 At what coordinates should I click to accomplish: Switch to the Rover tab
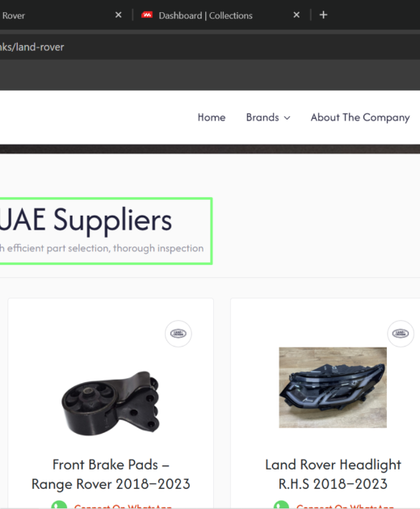pyautogui.click(x=13, y=15)
